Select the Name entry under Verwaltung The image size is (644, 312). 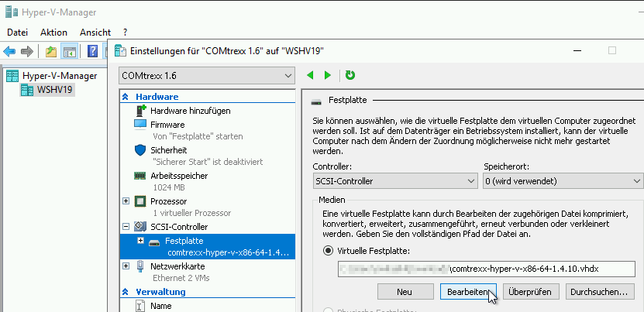[x=160, y=306]
